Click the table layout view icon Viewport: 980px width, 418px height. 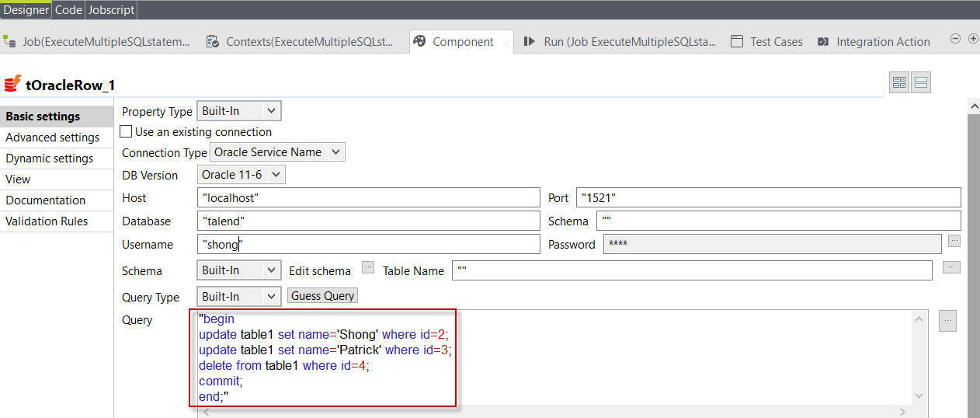pyautogui.click(x=899, y=83)
